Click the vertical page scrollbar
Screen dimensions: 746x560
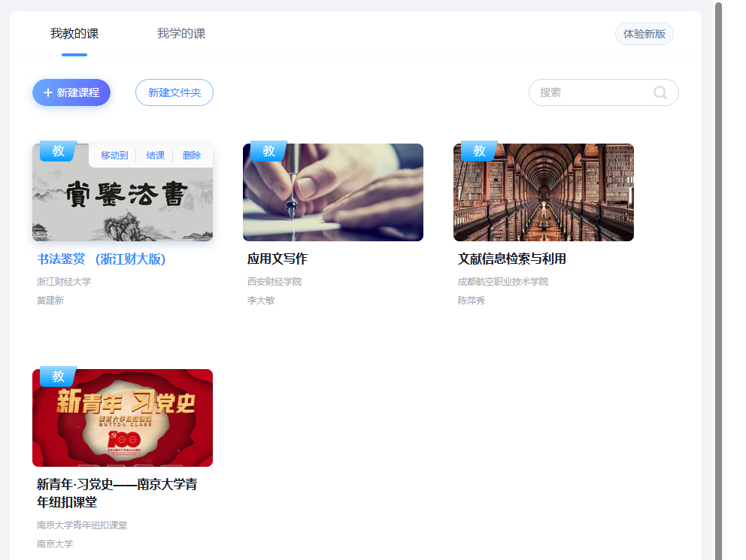click(x=718, y=280)
